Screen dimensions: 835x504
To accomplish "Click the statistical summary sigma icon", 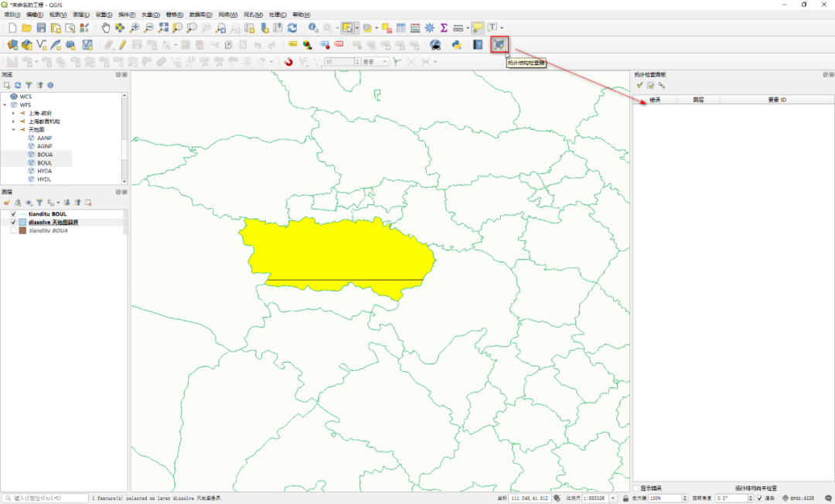I will (444, 28).
